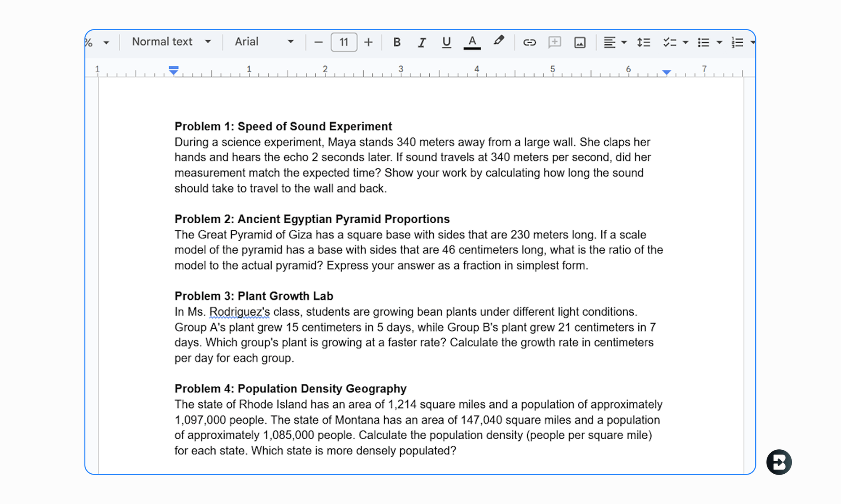
Task: Open line and paragraph spacing options
Action: coord(643,42)
